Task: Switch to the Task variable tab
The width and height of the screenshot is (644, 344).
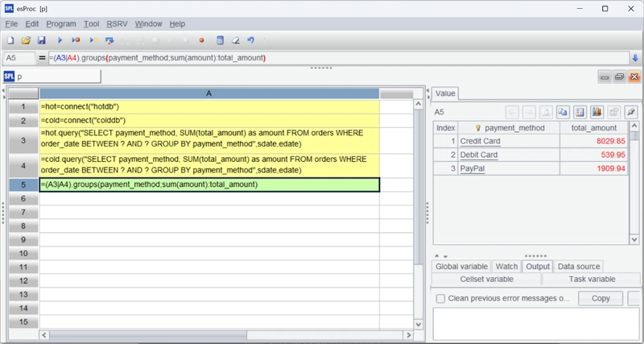Action: tap(592, 279)
